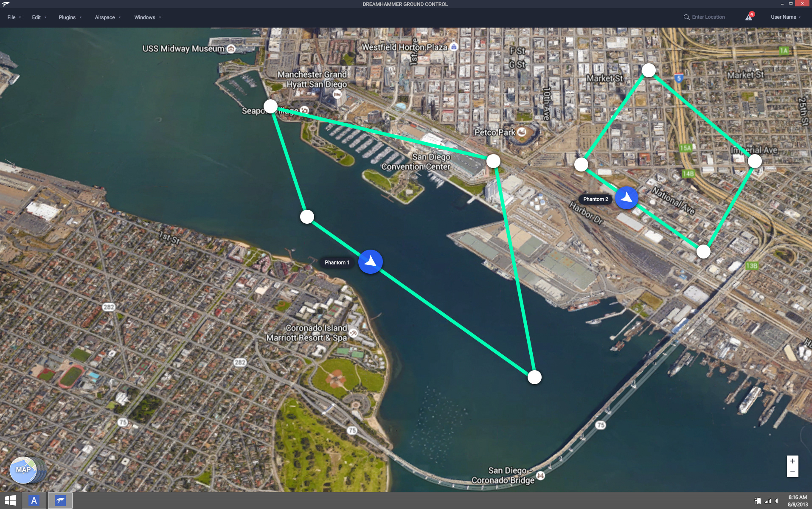Click the Phantom 2 drone marker
The width and height of the screenshot is (812, 509).
(x=627, y=198)
